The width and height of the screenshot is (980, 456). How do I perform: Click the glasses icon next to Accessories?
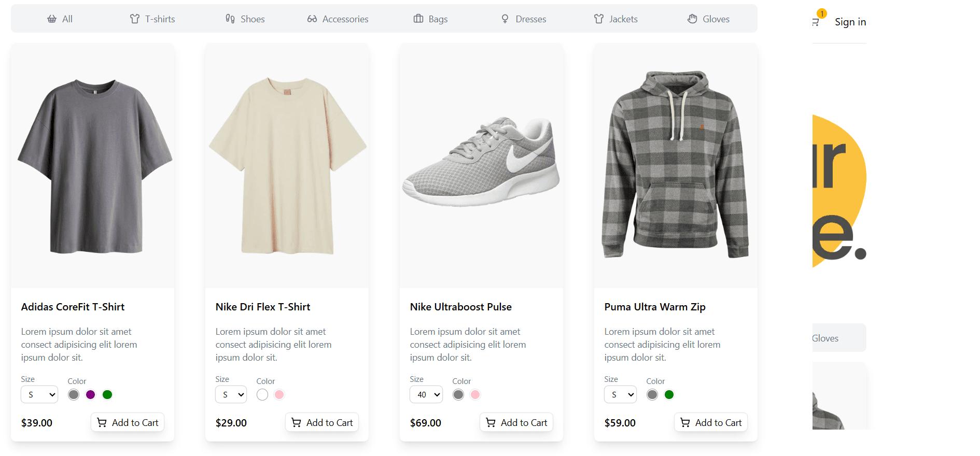pyautogui.click(x=312, y=19)
